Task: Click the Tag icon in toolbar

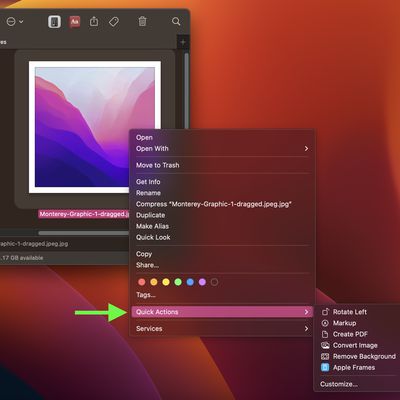Action: point(114,22)
